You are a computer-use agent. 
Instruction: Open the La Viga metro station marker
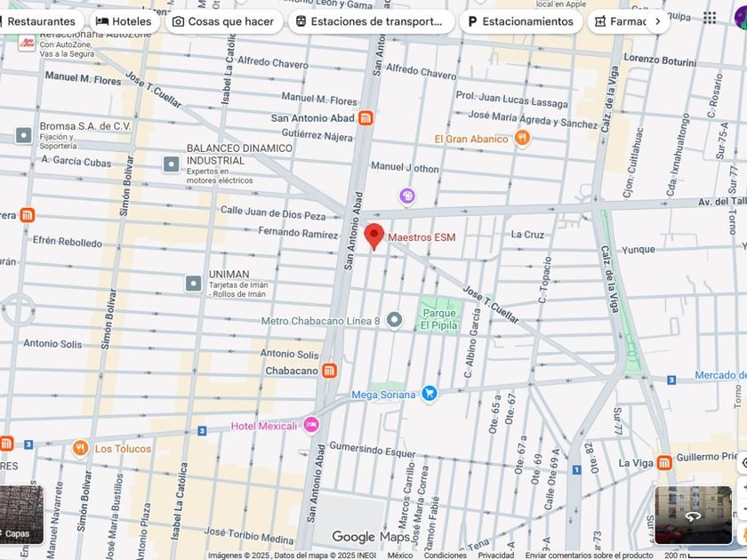(664, 462)
